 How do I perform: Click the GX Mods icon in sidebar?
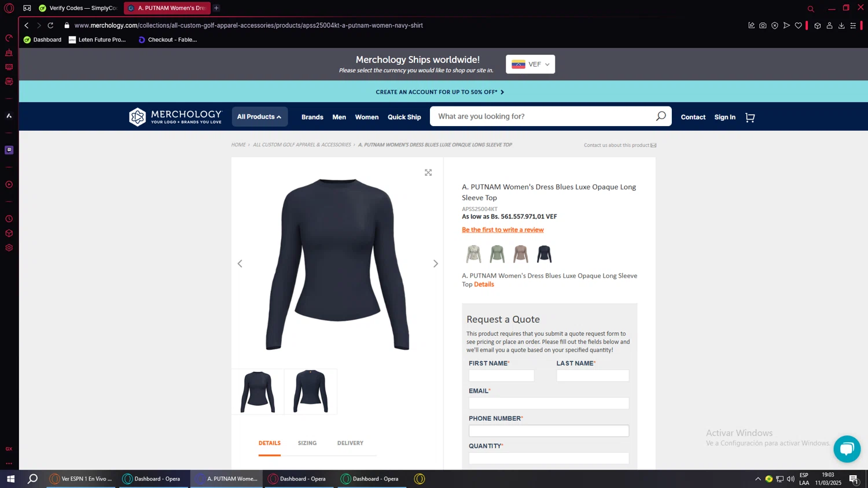click(x=9, y=82)
